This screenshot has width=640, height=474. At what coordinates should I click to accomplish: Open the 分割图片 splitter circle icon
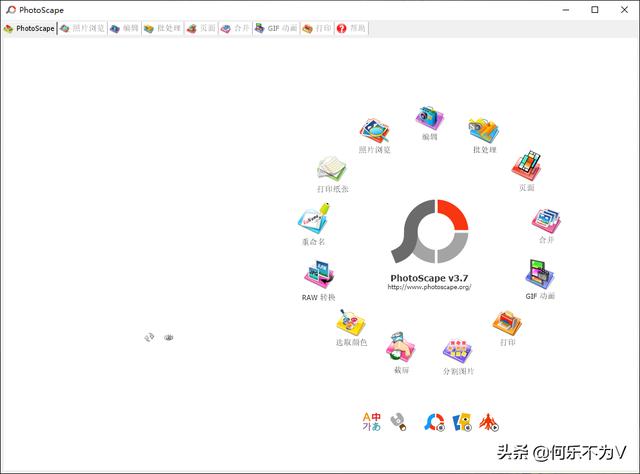tap(458, 351)
